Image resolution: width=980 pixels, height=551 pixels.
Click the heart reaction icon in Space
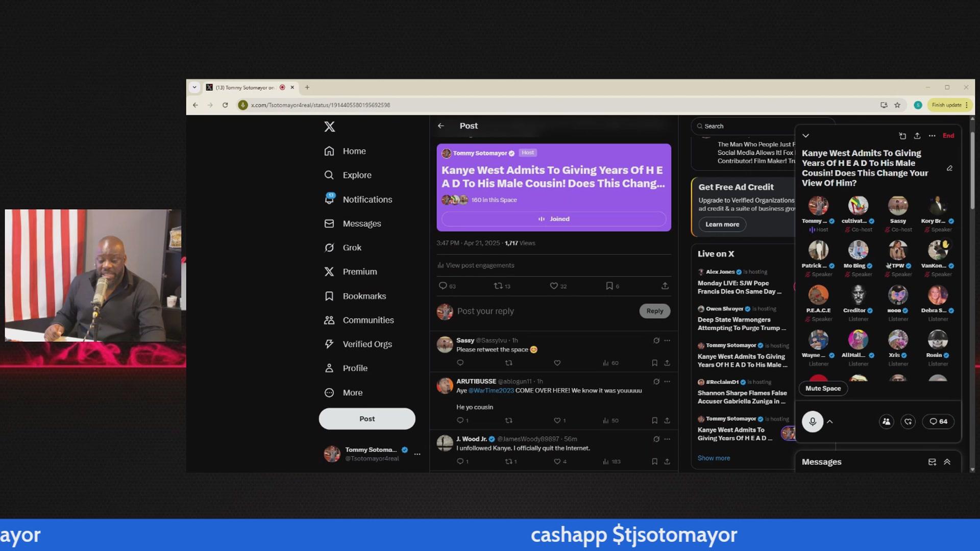[908, 421]
